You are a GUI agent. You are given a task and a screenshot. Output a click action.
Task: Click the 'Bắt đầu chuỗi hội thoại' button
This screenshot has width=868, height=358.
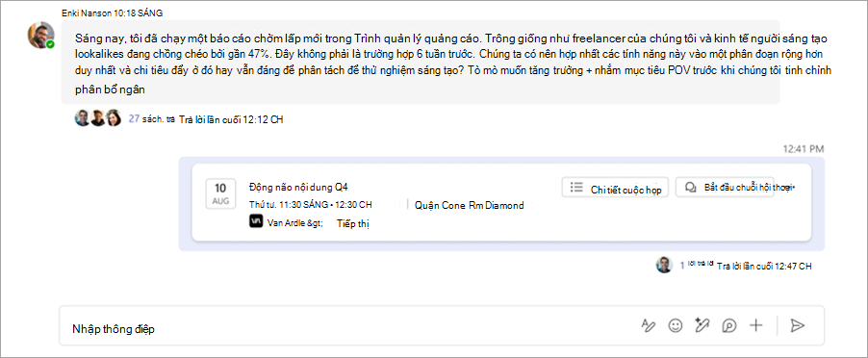coord(725,187)
